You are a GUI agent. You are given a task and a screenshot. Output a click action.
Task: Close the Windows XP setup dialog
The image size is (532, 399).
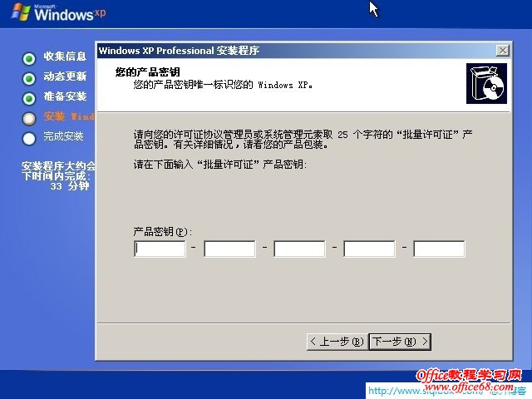point(502,51)
